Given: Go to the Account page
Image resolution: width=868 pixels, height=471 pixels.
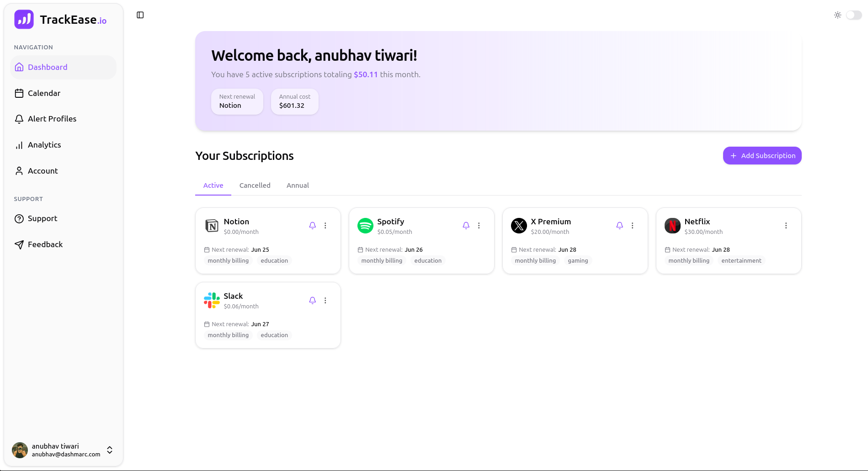Looking at the screenshot, I should click(43, 171).
